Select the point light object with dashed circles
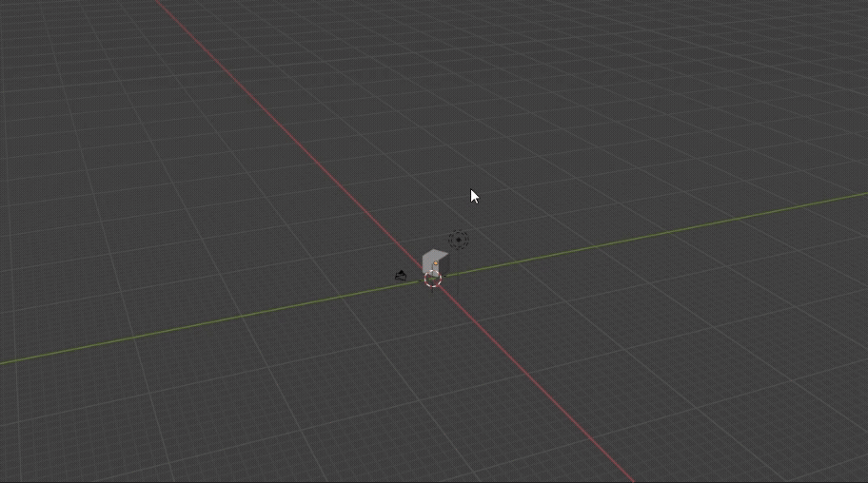 [459, 240]
